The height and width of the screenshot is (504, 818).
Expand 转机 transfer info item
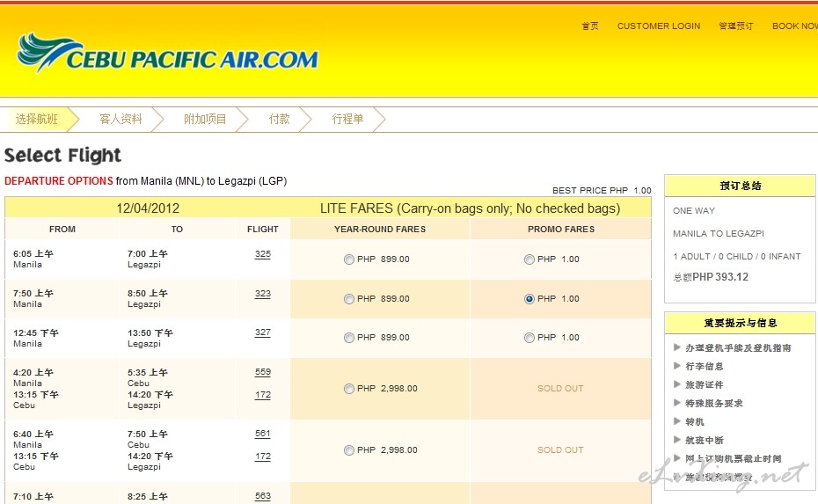coord(694,421)
